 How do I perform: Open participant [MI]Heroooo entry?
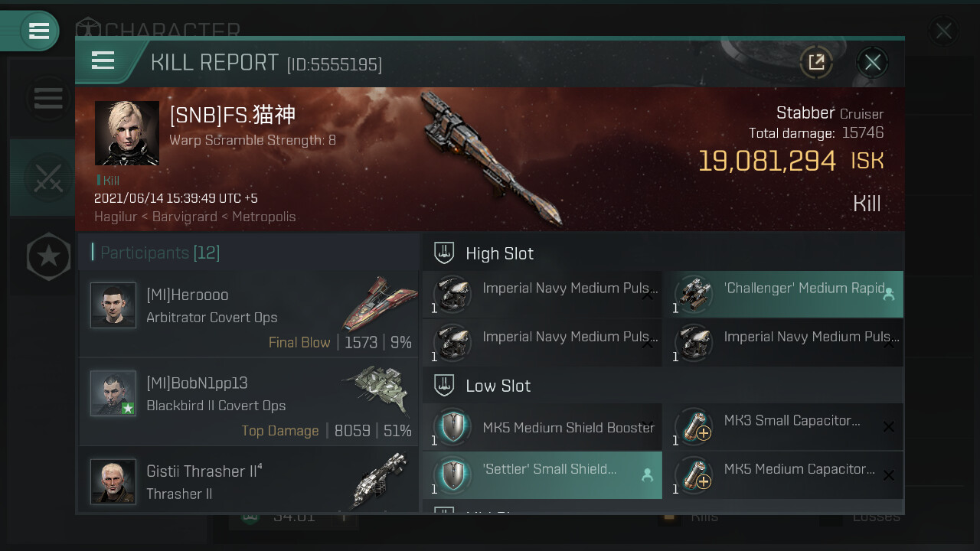(x=249, y=314)
